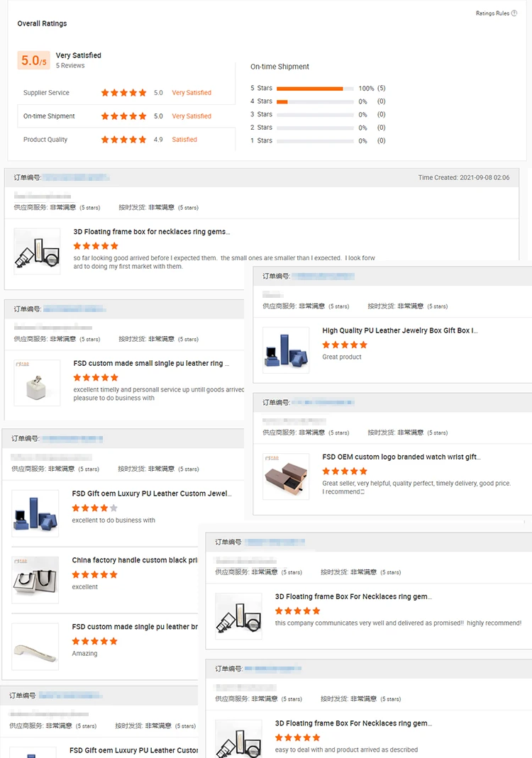The image size is (532, 758).
Task: Open the Ratings Rules link
Action: click(x=492, y=13)
